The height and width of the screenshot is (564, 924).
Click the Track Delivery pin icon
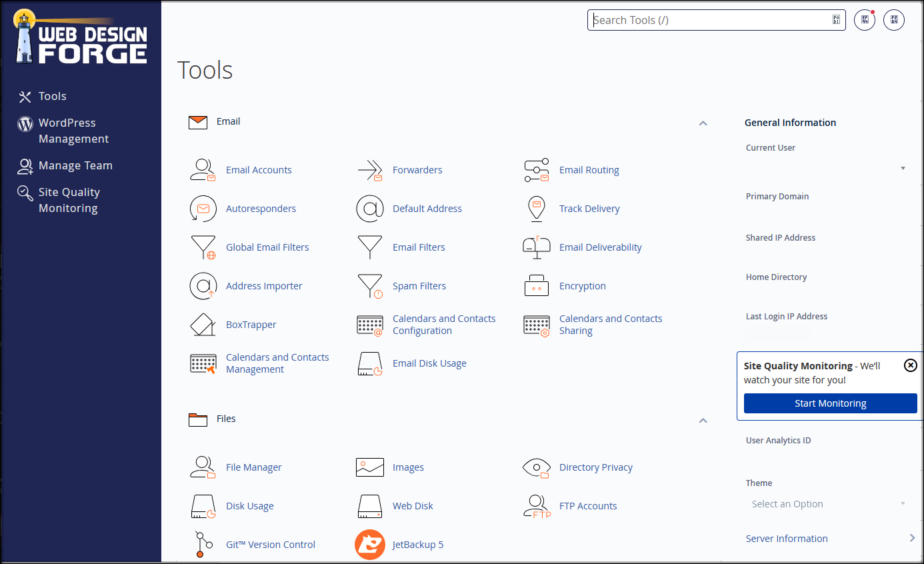click(x=536, y=209)
